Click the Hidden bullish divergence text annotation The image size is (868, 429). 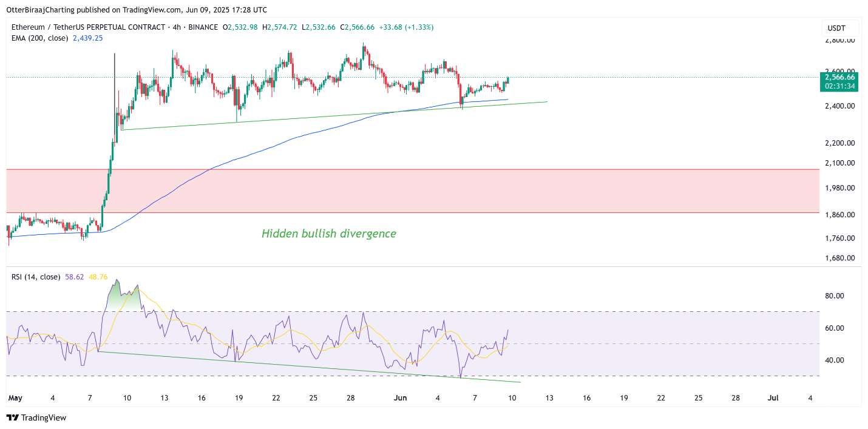tap(328, 234)
